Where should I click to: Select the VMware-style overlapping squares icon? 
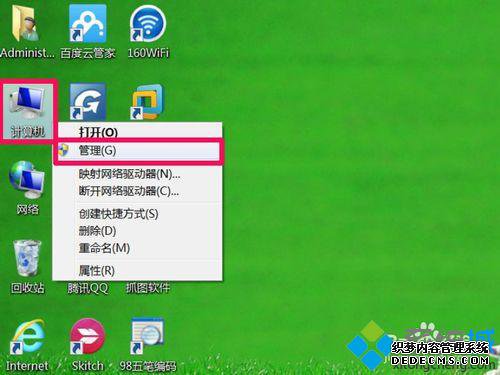(147, 102)
